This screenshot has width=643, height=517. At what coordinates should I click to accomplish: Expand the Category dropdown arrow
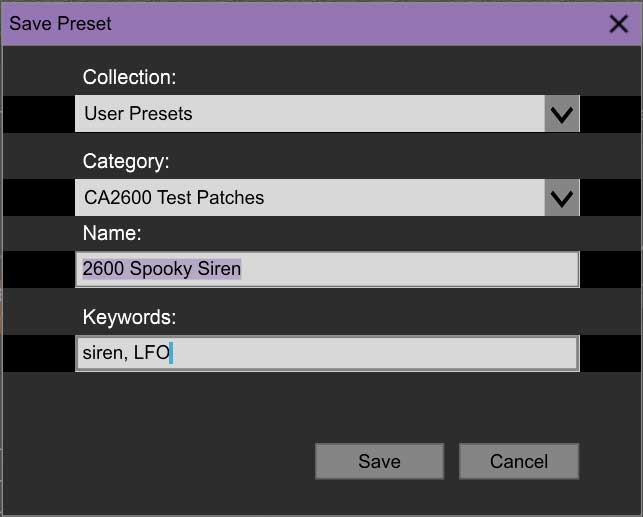[x=562, y=198]
